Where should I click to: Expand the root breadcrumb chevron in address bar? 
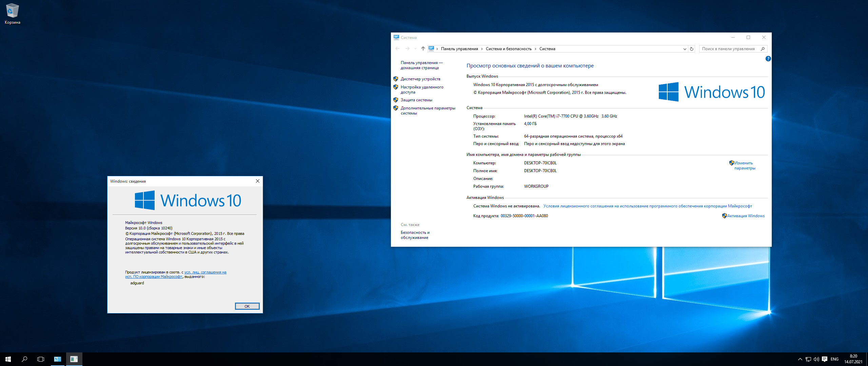pyautogui.click(x=437, y=49)
